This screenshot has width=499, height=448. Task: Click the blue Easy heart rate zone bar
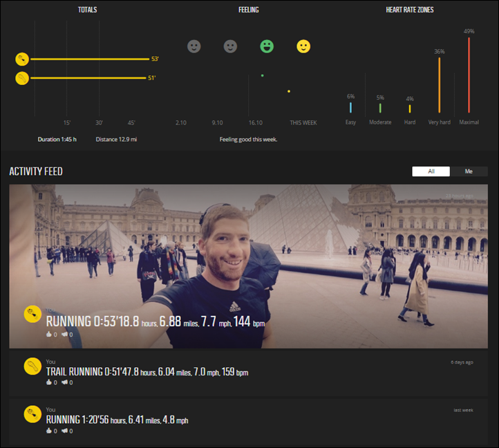point(350,107)
